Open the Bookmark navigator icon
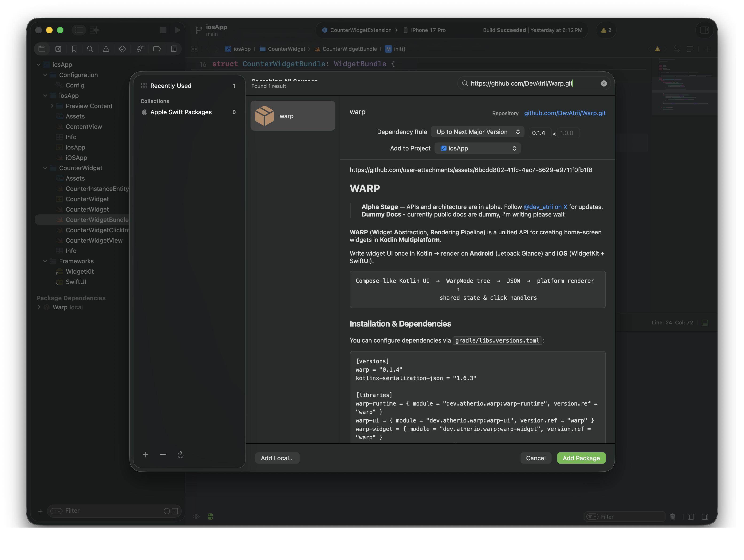The image size is (744, 560). [x=74, y=49]
